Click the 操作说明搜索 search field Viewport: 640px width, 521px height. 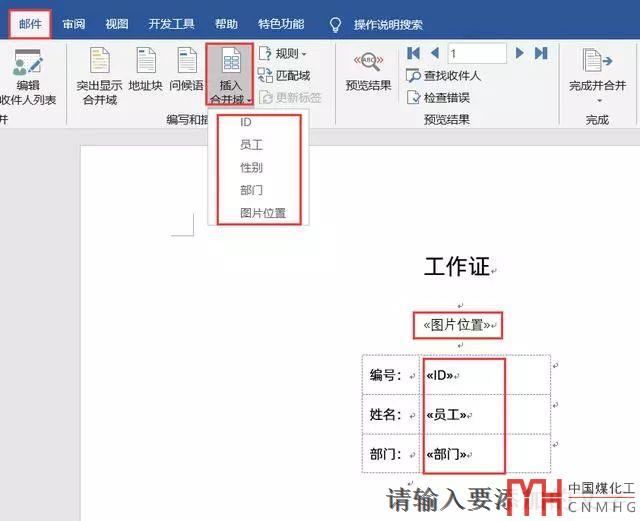click(388, 24)
